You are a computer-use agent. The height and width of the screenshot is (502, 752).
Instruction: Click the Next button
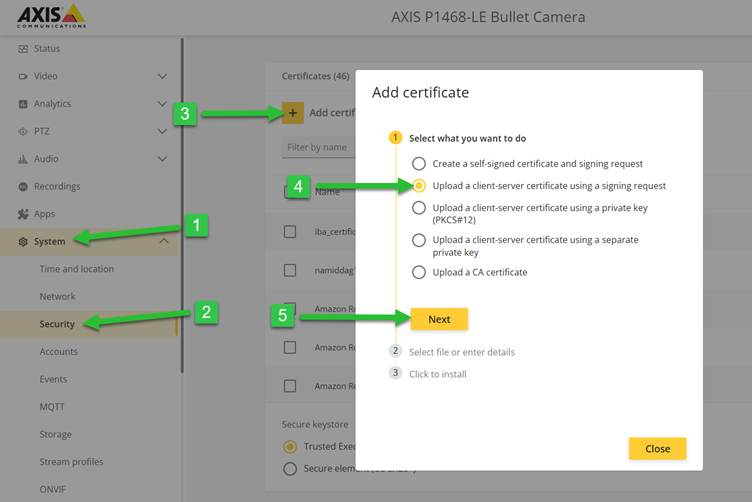[x=439, y=319]
